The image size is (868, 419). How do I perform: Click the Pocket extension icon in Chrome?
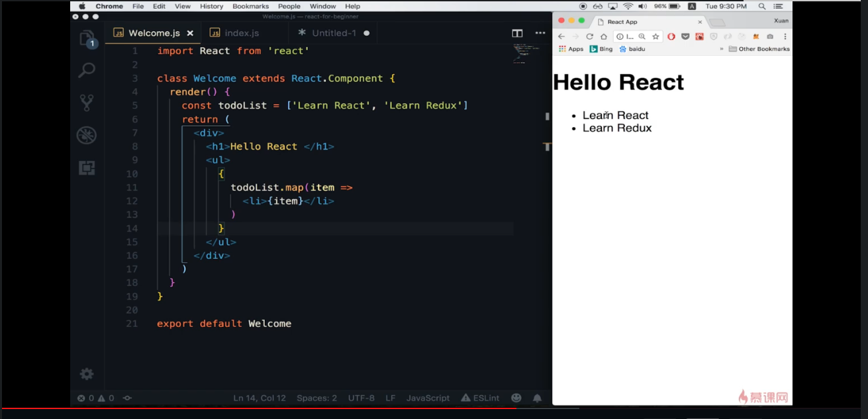coord(686,36)
